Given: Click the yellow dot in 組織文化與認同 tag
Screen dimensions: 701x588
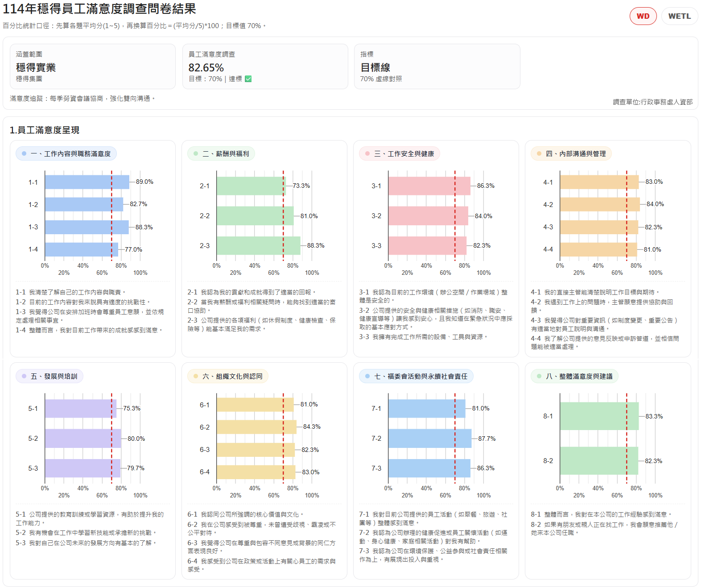Looking at the screenshot, I should click(x=196, y=376).
